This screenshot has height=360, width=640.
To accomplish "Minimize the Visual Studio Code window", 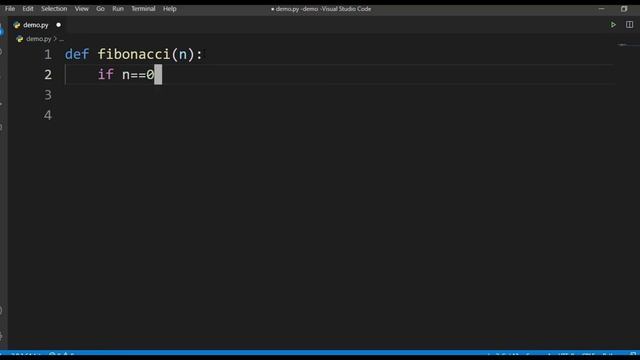I will (x=601, y=9).
